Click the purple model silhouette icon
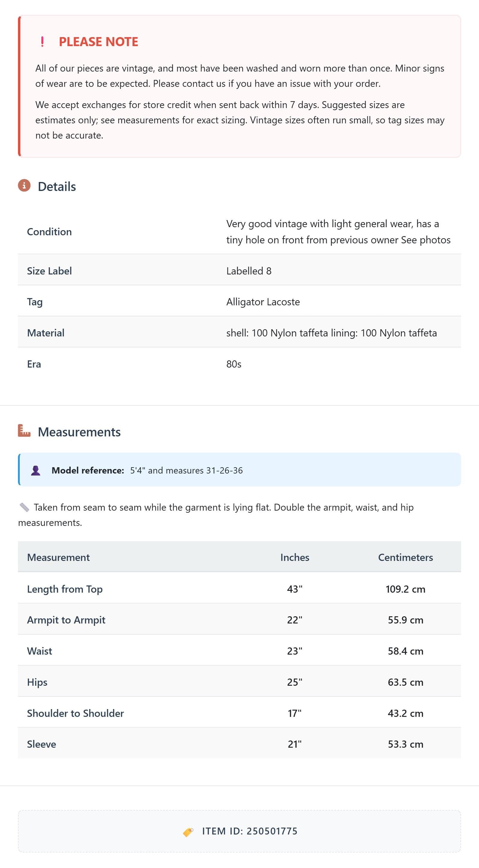 point(36,471)
